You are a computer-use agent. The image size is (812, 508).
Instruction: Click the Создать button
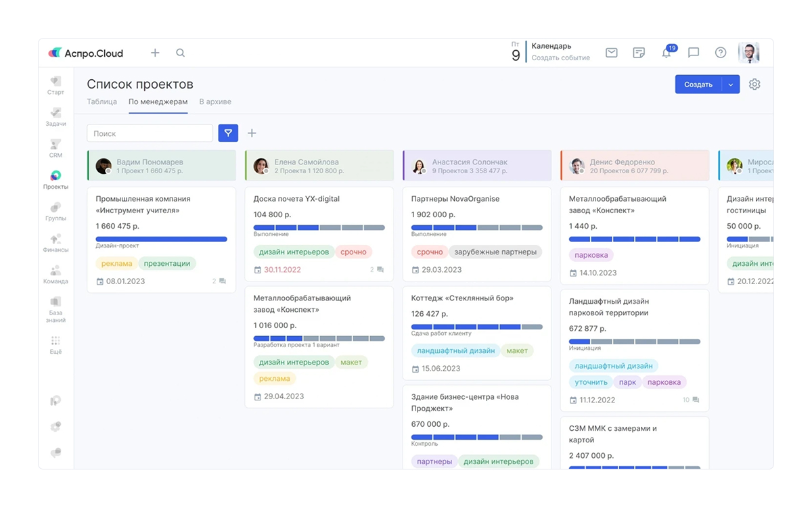698,85
